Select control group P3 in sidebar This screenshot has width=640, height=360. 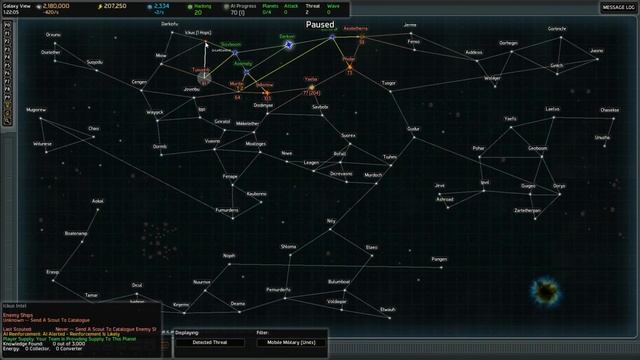7,49
